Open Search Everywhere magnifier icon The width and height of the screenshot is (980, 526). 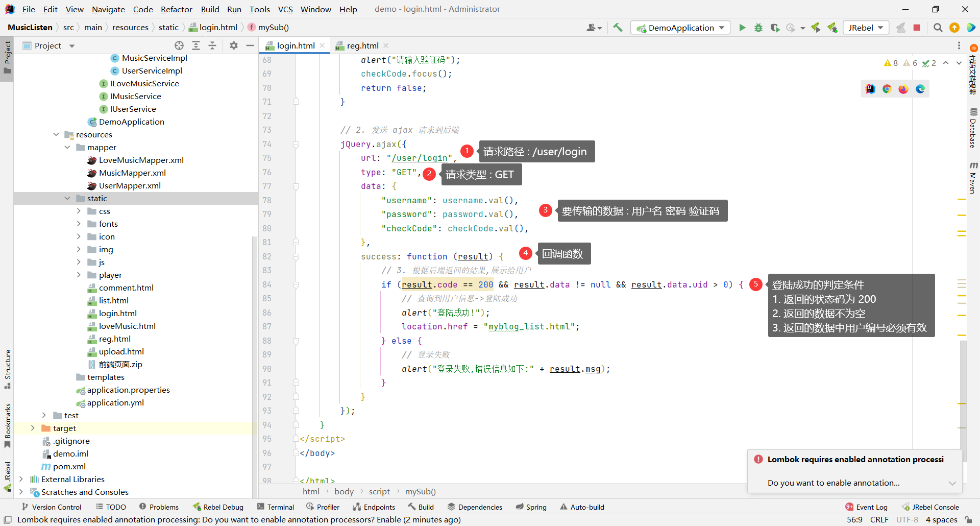(938, 28)
